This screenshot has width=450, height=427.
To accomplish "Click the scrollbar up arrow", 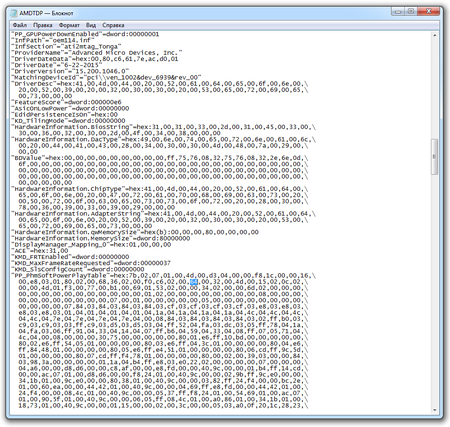I will (434, 35).
